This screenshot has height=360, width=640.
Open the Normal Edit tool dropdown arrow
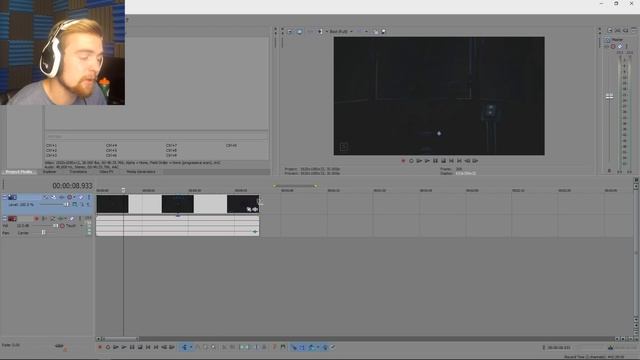point(191,347)
